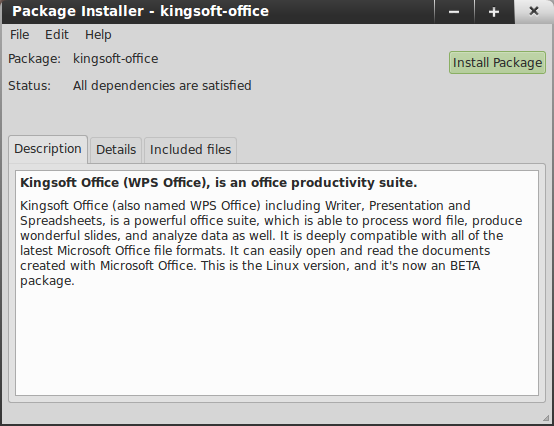Switch to the Details tab

[x=116, y=150]
